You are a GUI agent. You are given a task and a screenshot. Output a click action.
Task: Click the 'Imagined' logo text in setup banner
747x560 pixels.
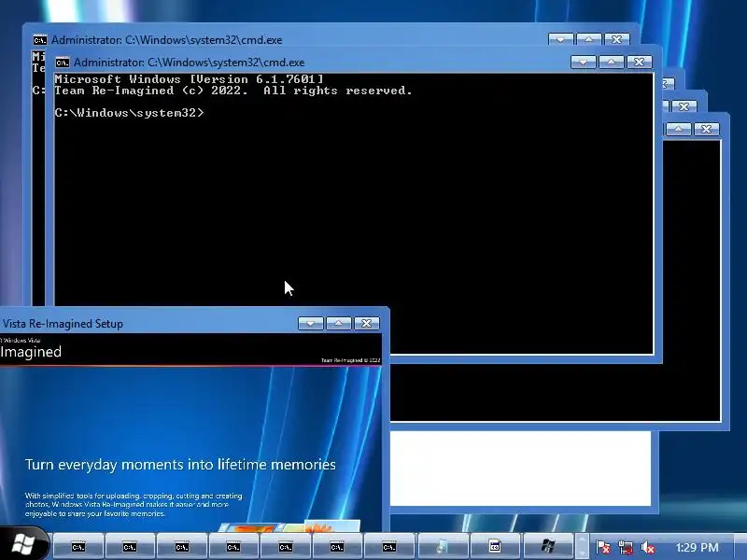click(31, 352)
